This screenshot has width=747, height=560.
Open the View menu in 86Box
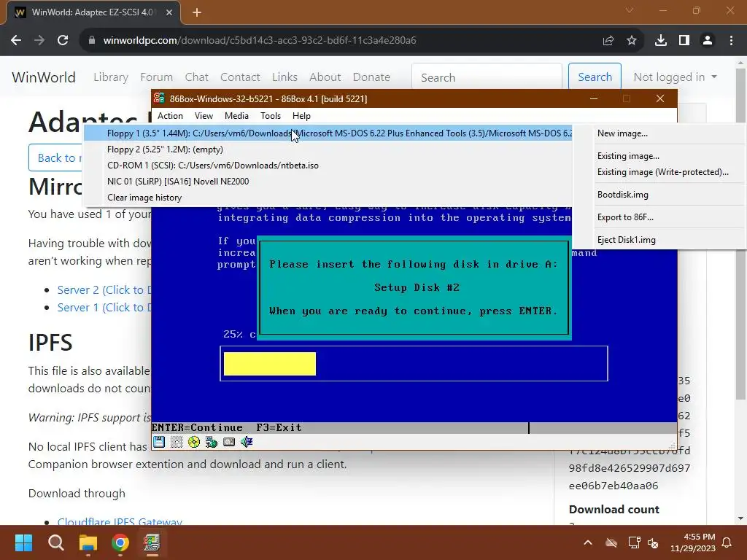[x=204, y=116]
